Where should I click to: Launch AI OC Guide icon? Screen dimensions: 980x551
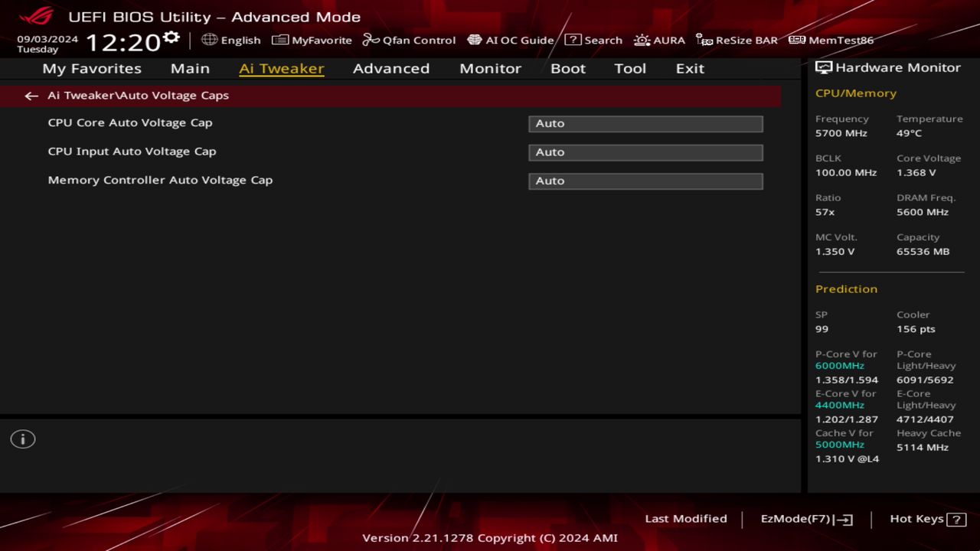click(475, 40)
